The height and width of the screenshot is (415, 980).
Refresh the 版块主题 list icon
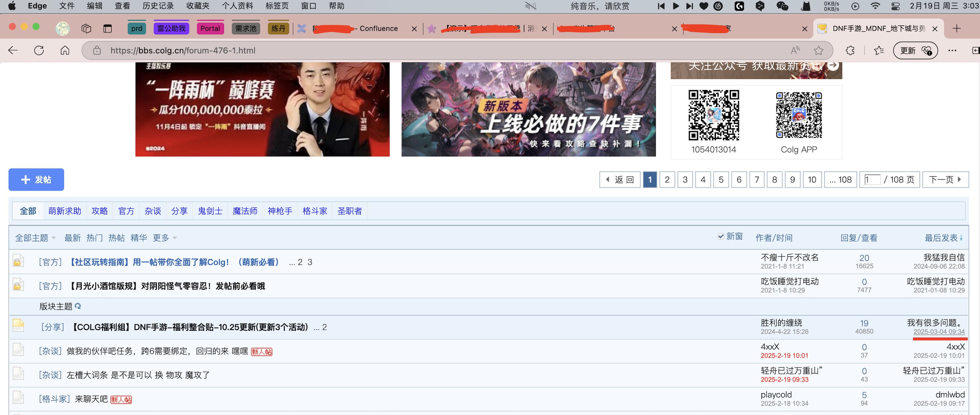pyautogui.click(x=78, y=306)
